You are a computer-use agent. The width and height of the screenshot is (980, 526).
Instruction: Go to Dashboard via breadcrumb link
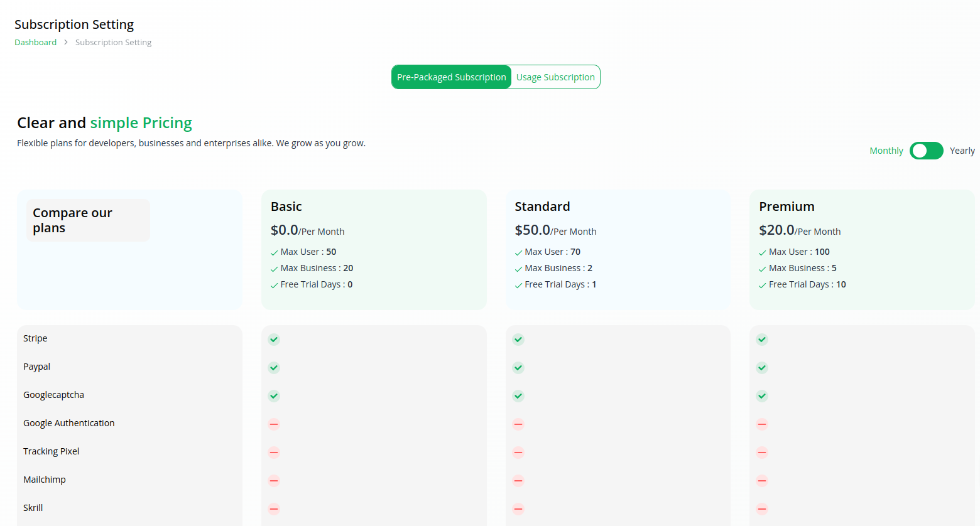click(36, 42)
